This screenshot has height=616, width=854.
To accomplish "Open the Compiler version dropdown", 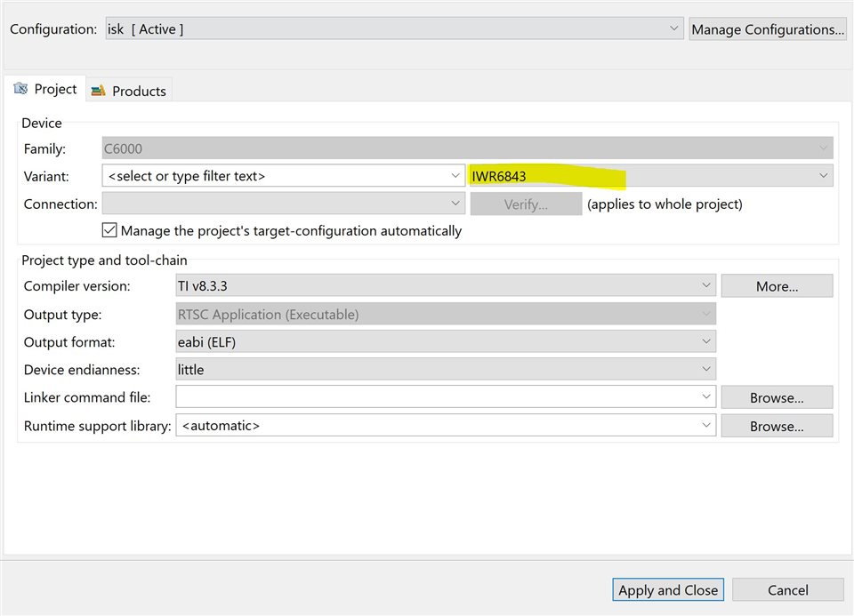I will [x=446, y=285].
